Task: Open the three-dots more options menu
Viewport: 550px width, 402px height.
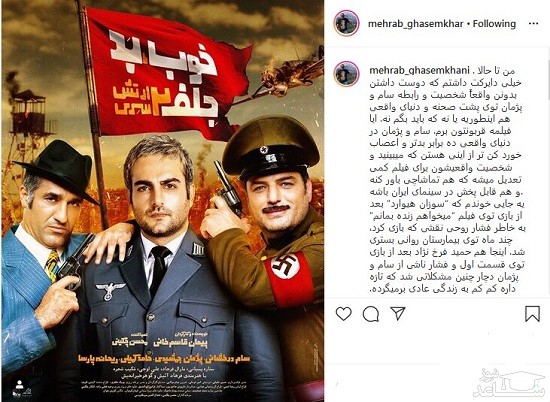Action: pyautogui.click(x=533, y=24)
